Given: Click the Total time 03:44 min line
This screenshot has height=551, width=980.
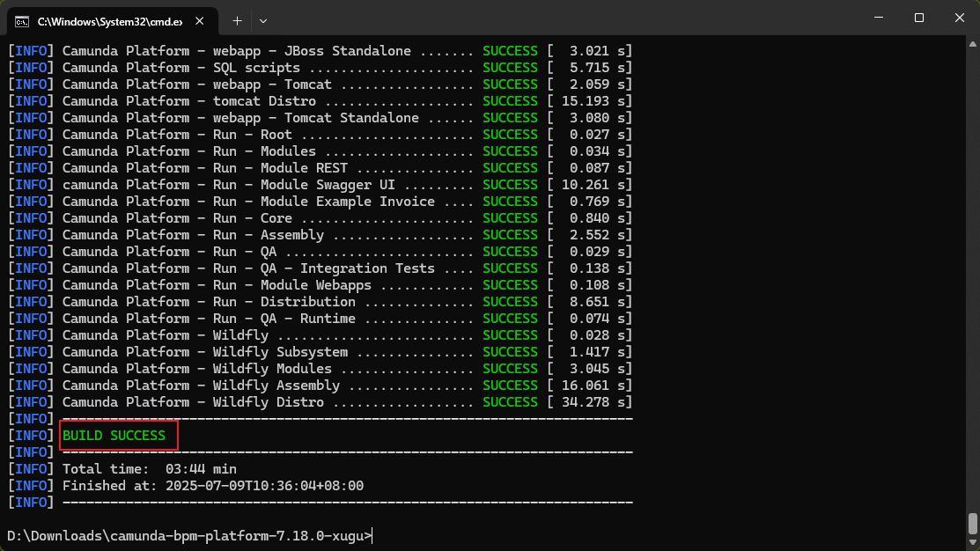Looking at the screenshot, I should (150, 469).
